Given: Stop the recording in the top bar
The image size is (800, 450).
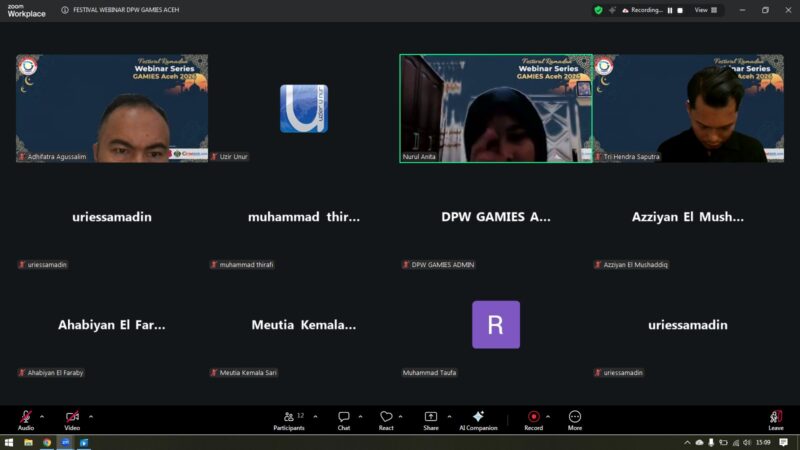Looking at the screenshot, I should (680, 10).
